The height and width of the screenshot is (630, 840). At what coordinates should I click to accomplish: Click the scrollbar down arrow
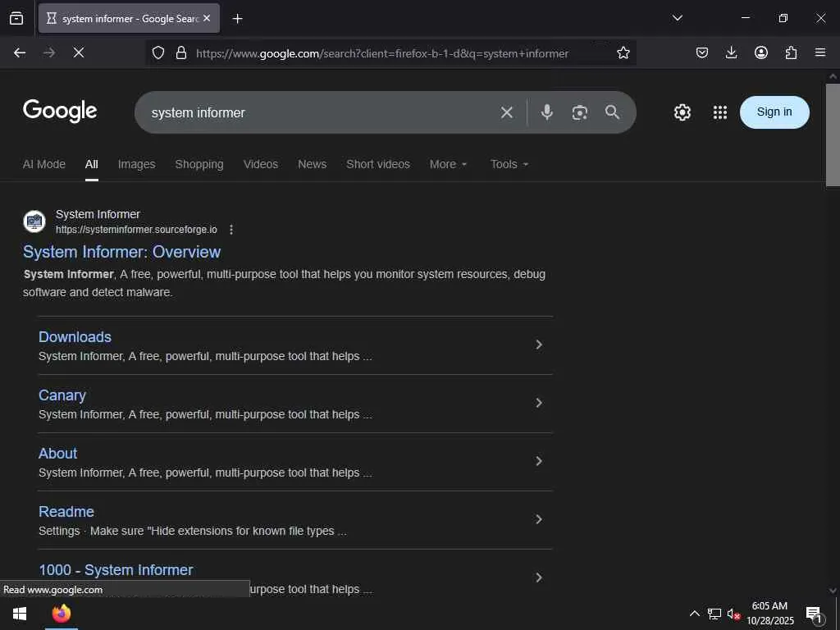click(833, 591)
